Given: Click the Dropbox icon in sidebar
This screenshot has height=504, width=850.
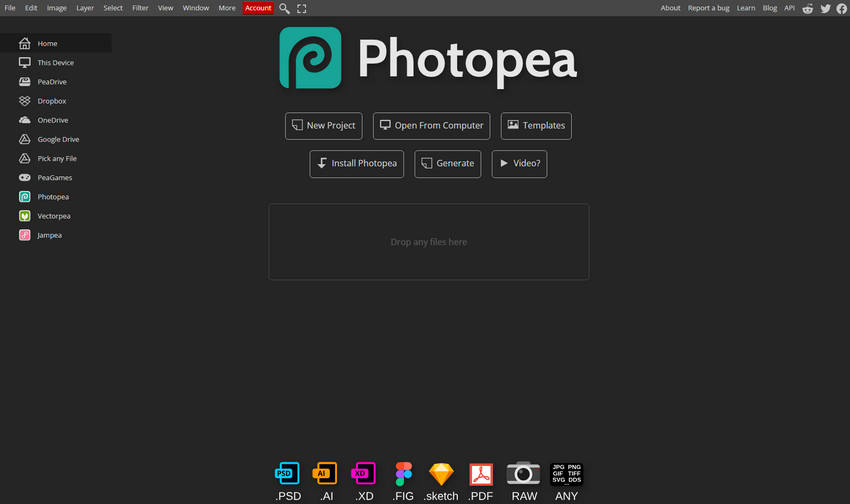Looking at the screenshot, I should click(24, 101).
